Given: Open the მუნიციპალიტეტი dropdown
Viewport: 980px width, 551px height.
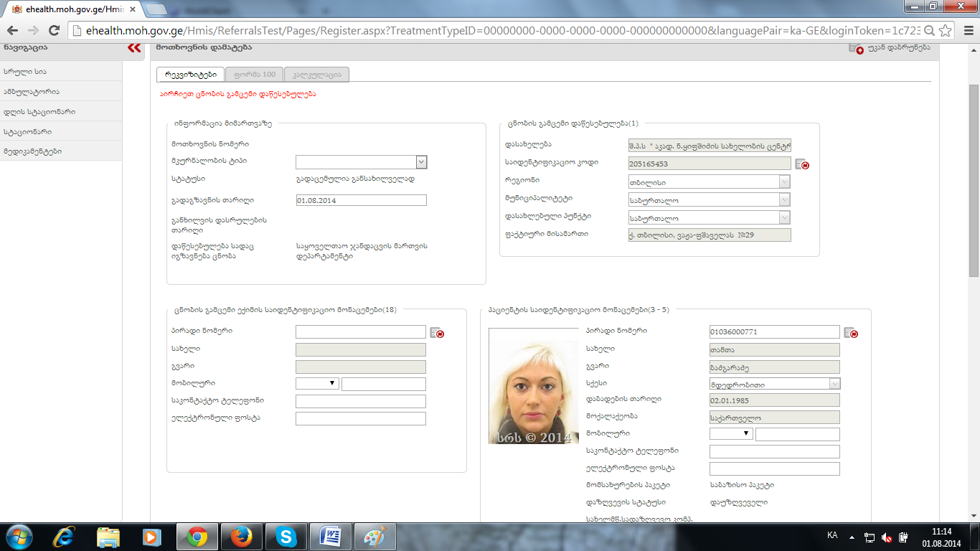Looking at the screenshot, I should point(784,200).
